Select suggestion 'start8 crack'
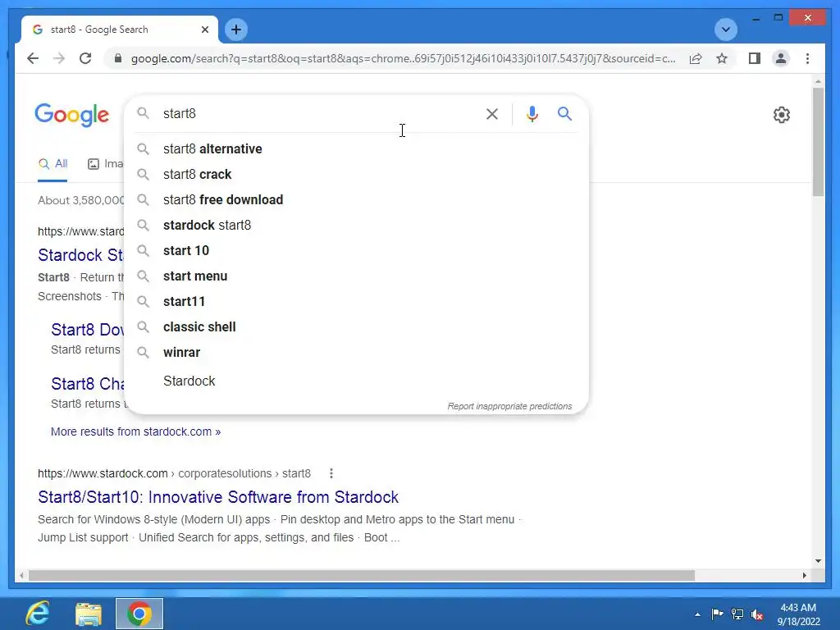840x630 pixels. (x=356, y=174)
